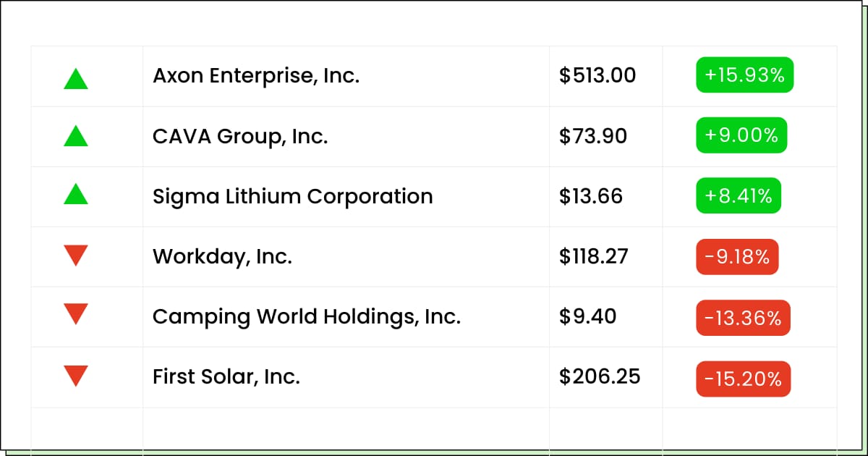
Task: Click the green up arrow beside CAVA Group
Action: tap(76, 135)
